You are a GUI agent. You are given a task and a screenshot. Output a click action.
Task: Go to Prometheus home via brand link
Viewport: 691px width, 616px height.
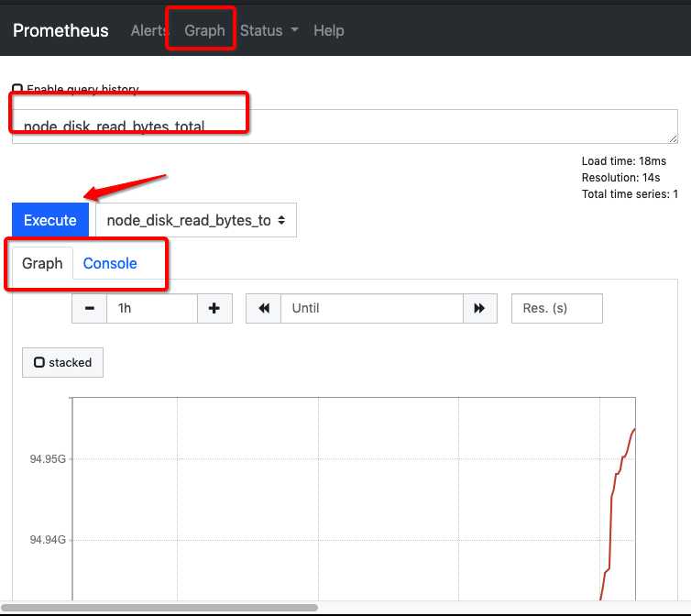pyautogui.click(x=60, y=30)
